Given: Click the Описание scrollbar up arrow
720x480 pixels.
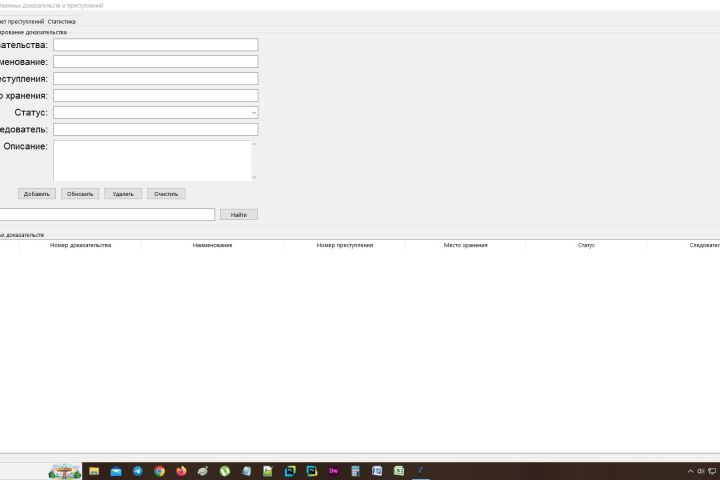Looking at the screenshot, I should [x=254, y=144].
